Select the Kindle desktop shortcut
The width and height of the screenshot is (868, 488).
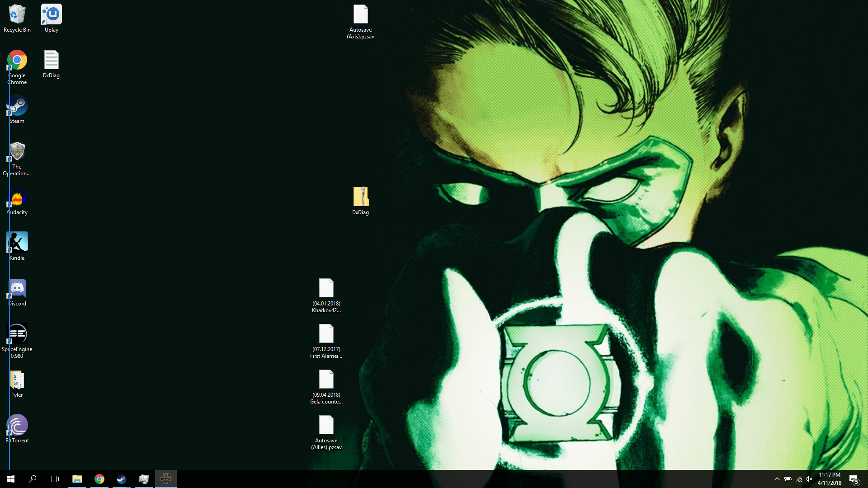click(17, 247)
